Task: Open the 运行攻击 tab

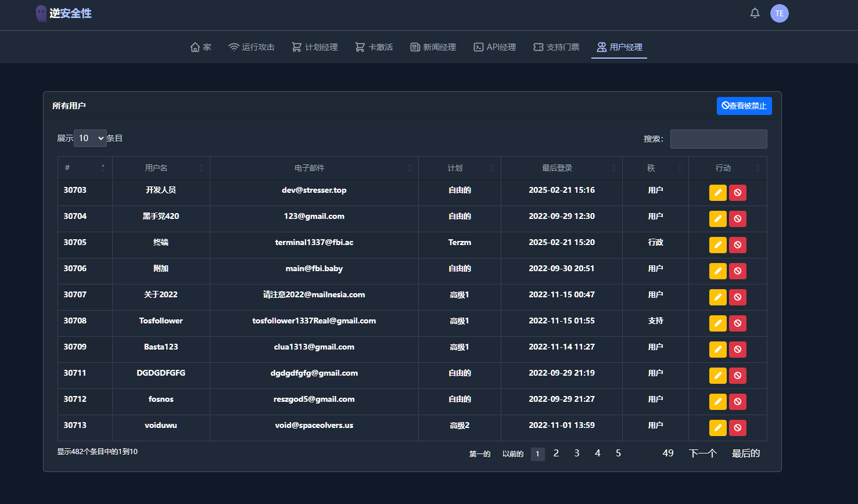Action: [252, 47]
